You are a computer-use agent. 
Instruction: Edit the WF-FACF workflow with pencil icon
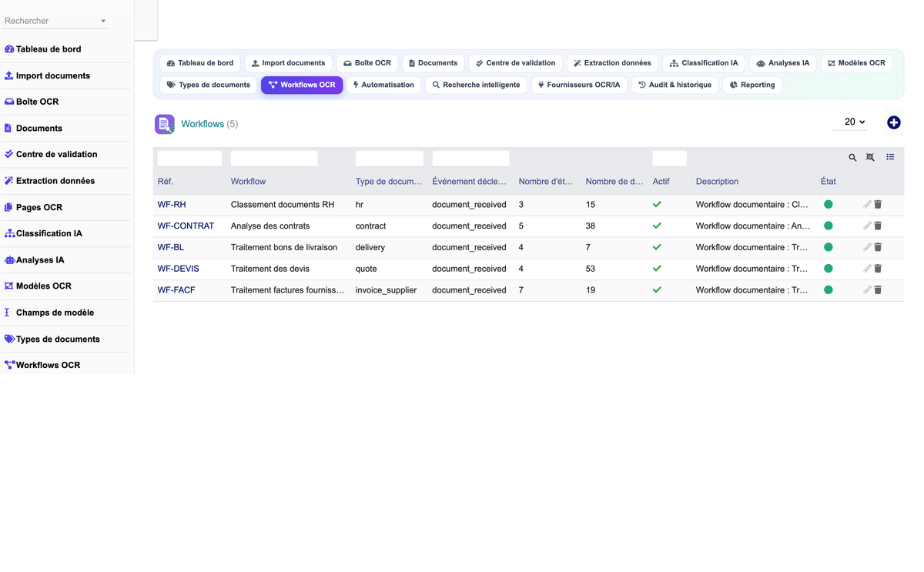coord(867,290)
